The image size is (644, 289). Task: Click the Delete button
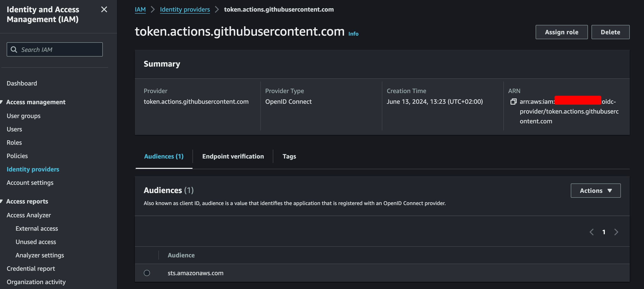click(610, 32)
